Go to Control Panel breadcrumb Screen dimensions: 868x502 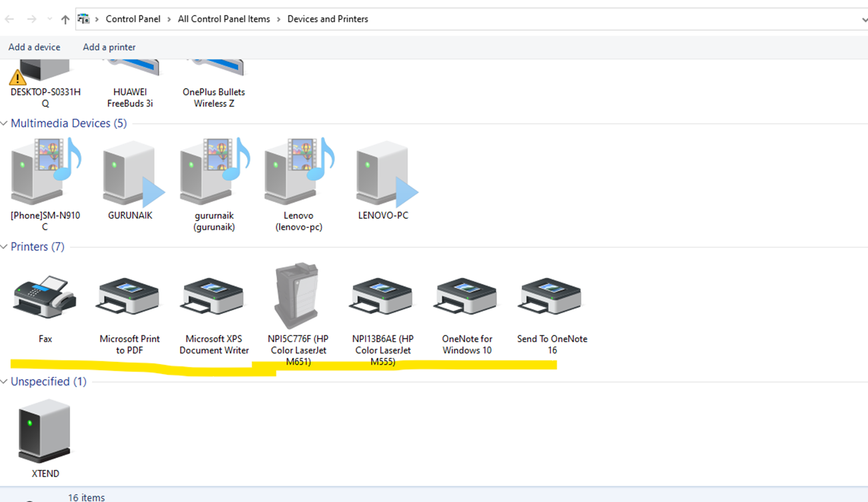(133, 19)
